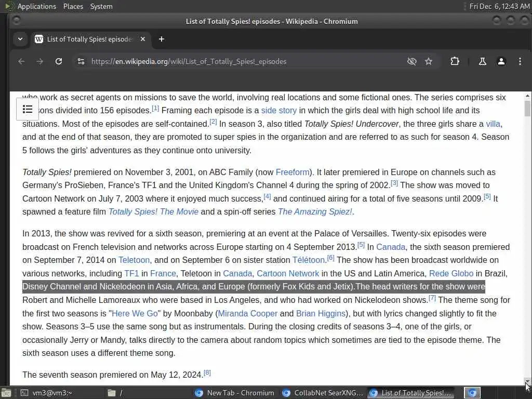Switch to New Tab - Chromium window
The image size is (532, 399).
point(235,393)
